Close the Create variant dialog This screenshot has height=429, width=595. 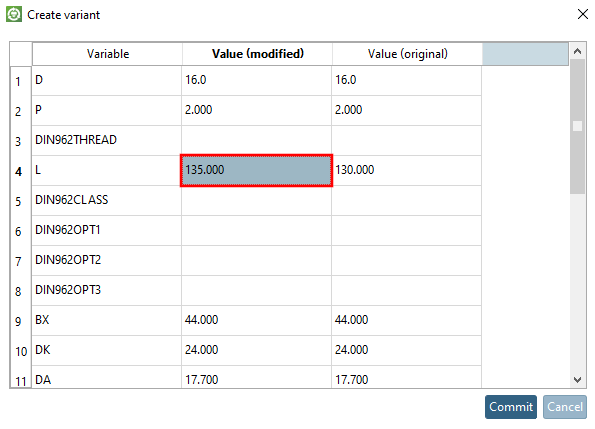[582, 14]
